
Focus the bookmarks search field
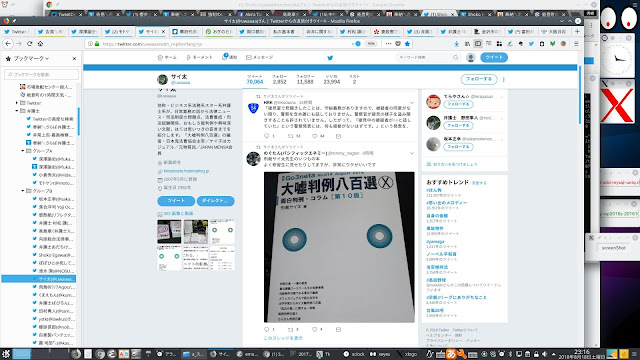41,75
